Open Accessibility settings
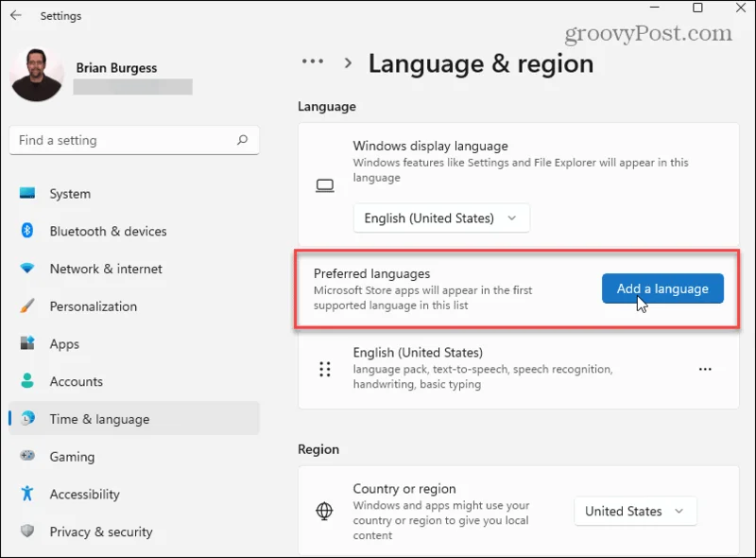756x558 pixels. click(133, 494)
